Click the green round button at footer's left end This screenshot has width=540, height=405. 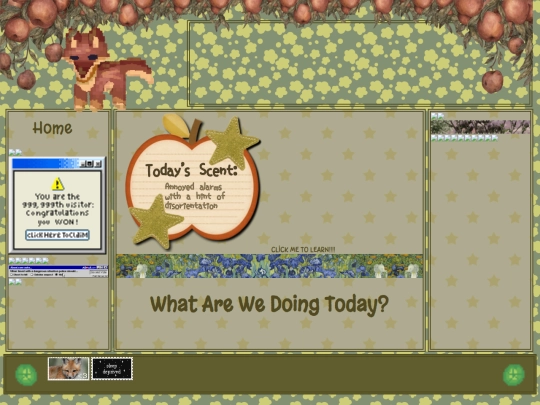[26, 375]
